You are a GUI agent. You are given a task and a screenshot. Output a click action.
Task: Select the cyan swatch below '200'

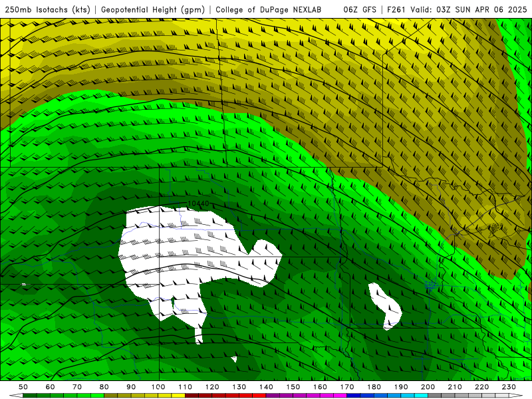click(x=421, y=396)
